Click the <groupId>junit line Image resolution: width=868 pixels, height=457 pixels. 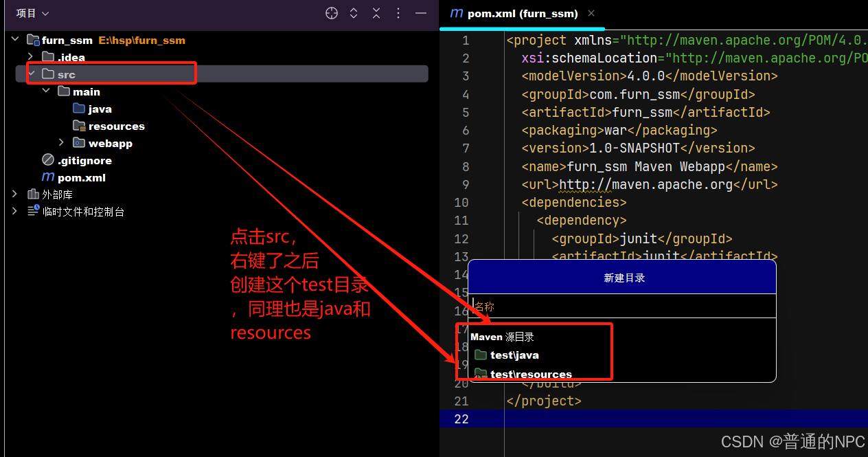coord(641,238)
